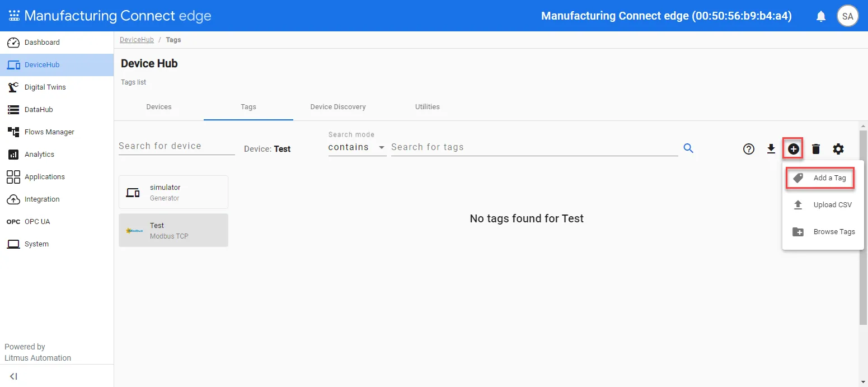Open the Utilities tab
This screenshot has width=868, height=387.
(x=428, y=107)
